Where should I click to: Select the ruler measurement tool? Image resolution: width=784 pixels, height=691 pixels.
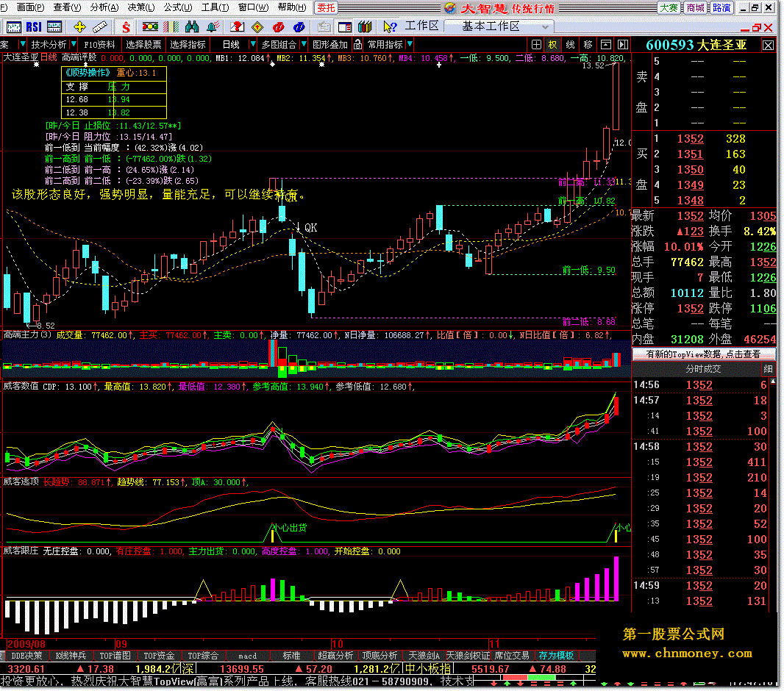tap(100, 27)
